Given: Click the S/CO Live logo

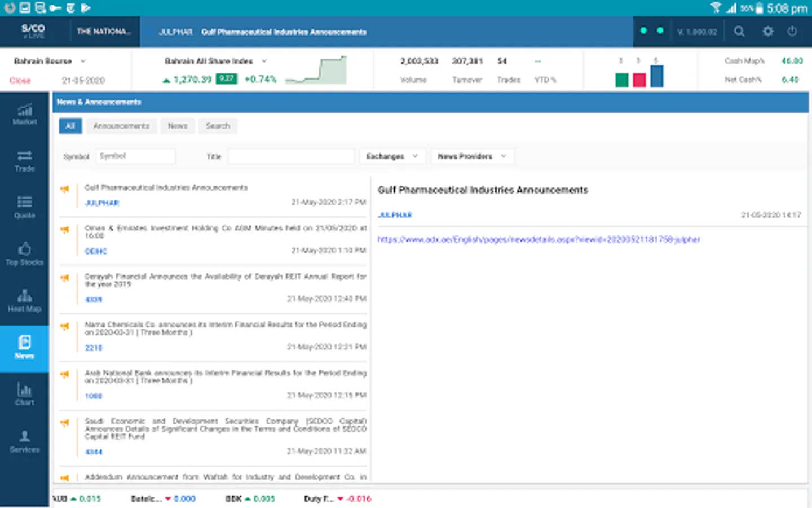Looking at the screenshot, I should (x=33, y=31).
